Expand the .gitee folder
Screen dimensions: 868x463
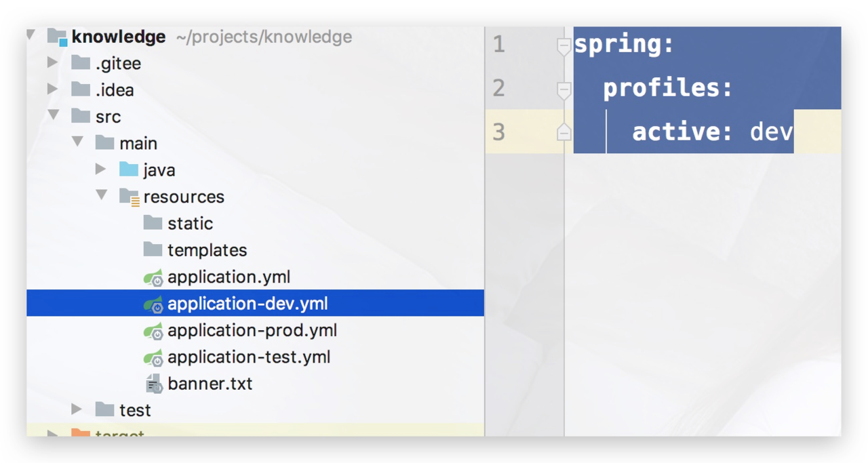point(53,63)
